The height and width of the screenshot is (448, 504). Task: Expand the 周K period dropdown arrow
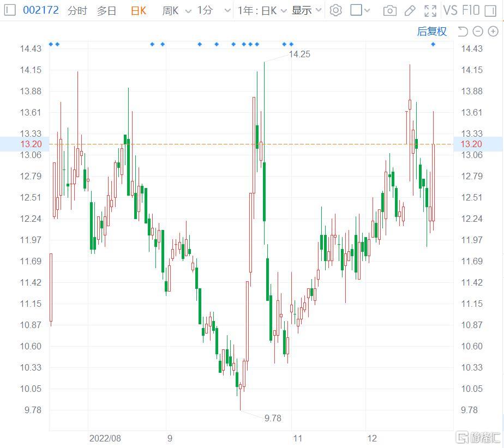188,11
